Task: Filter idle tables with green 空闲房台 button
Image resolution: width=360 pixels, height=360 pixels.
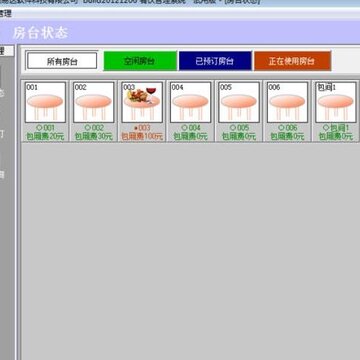Action: (140, 61)
